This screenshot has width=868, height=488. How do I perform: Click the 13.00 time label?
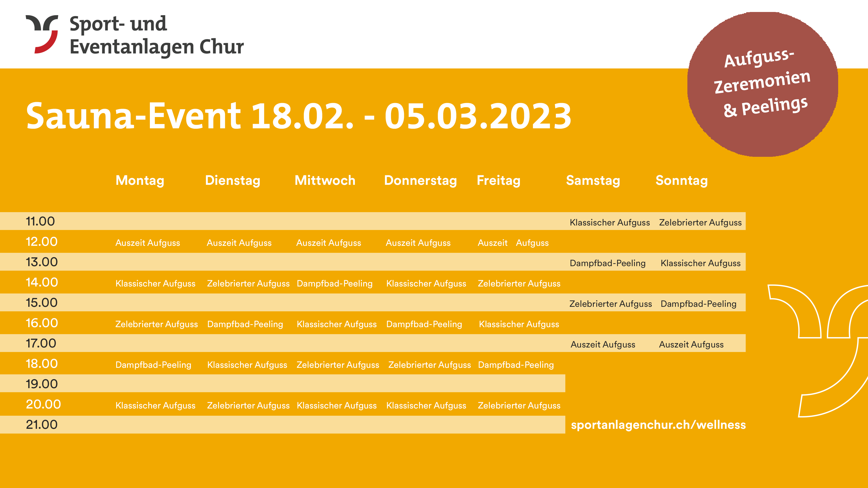(42, 262)
